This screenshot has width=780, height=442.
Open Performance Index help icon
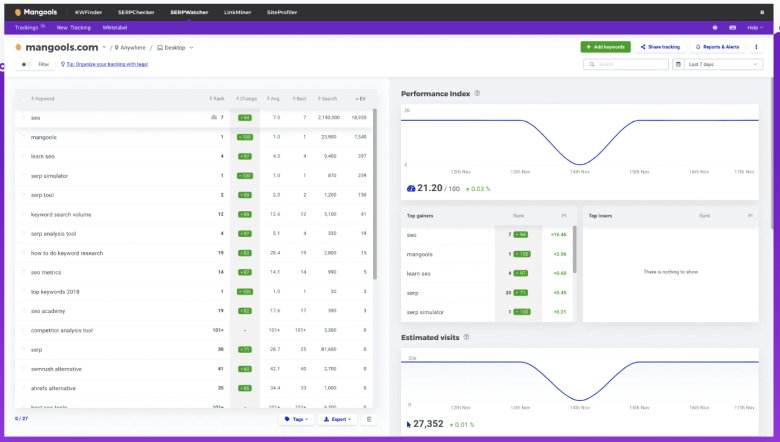pos(477,93)
